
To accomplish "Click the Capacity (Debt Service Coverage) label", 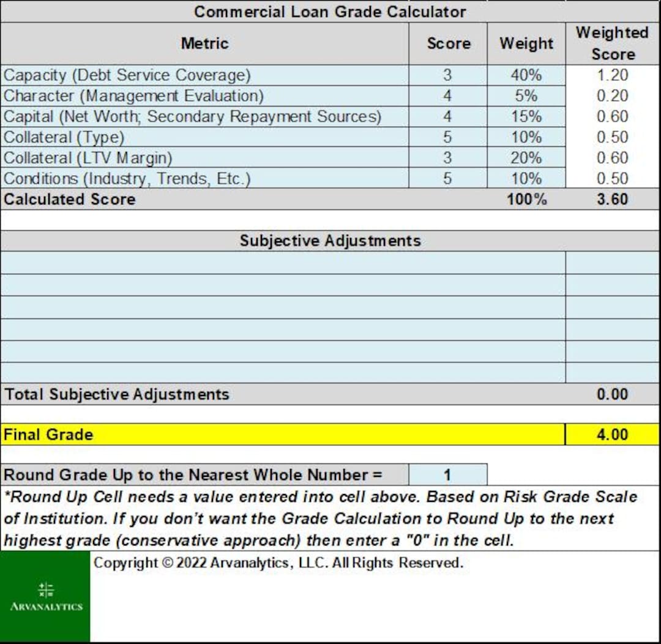I will (127, 75).
